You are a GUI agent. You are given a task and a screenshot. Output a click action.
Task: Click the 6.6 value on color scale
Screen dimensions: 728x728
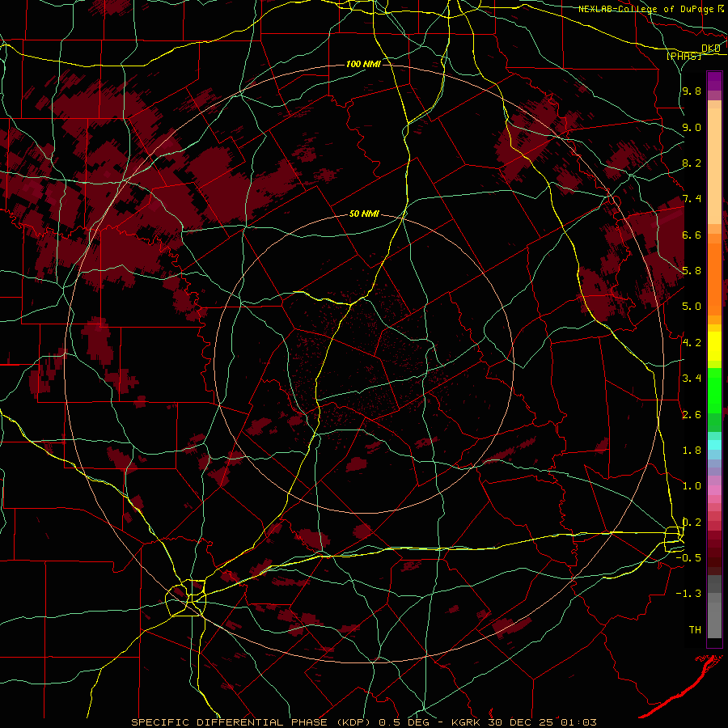click(x=692, y=235)
